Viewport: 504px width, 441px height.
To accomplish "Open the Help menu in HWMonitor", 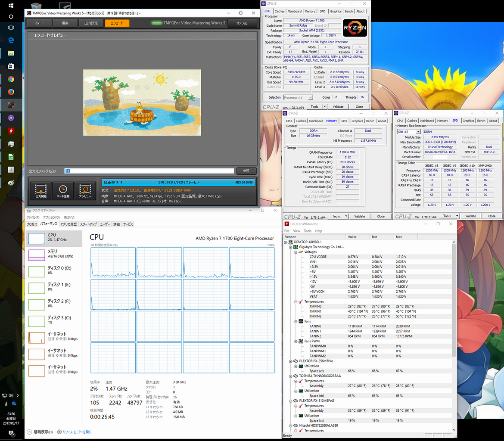I will coord(318,231).
